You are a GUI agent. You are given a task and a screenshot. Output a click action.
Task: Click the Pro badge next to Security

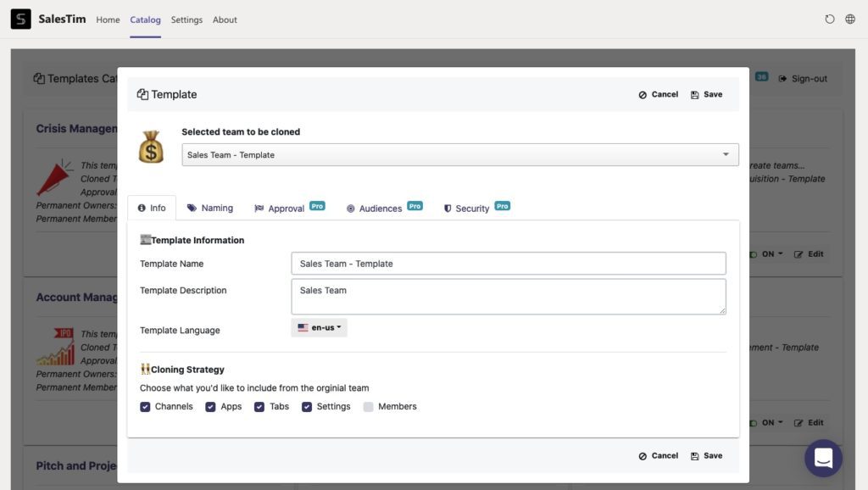502,206
